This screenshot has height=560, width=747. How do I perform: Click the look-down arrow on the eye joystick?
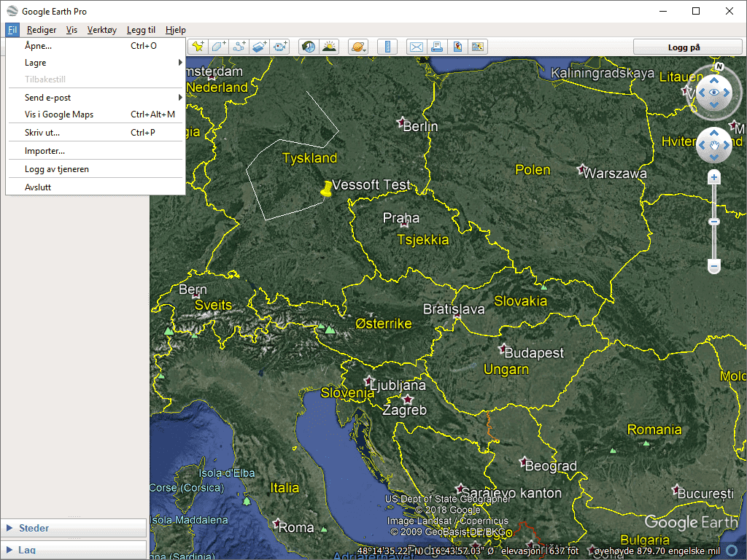point(713,105)
